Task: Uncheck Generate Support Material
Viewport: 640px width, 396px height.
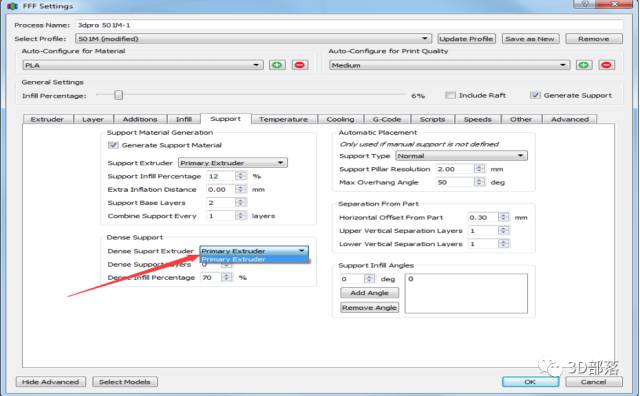Action: coord(113,145)
